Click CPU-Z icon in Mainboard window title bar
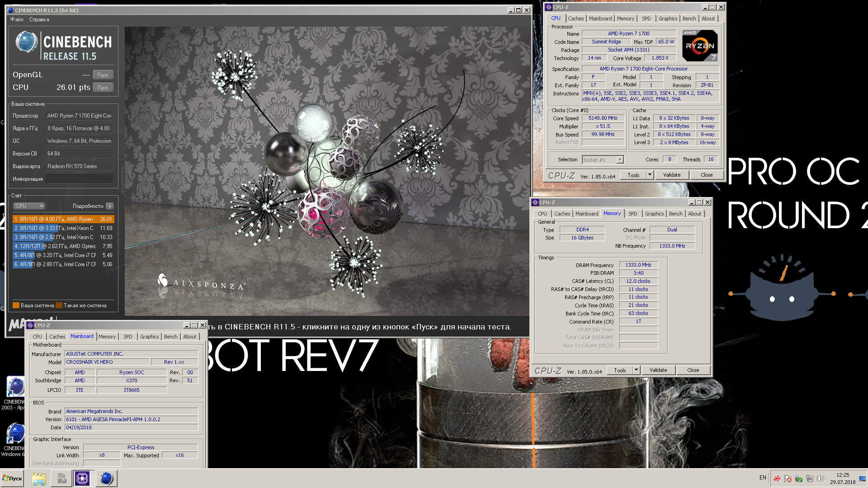Image resolution: width=868 pixels, height=488 pixels. [30, 325]
